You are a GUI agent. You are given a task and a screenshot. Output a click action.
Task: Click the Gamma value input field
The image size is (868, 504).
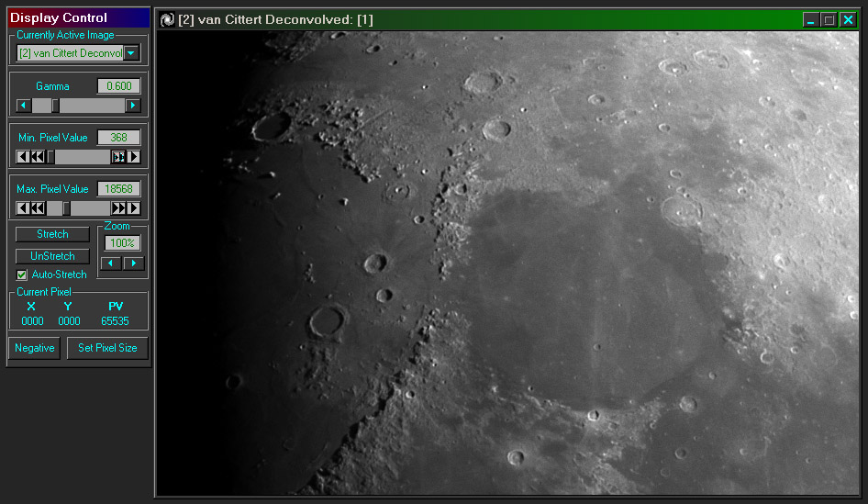pos(119,86)
